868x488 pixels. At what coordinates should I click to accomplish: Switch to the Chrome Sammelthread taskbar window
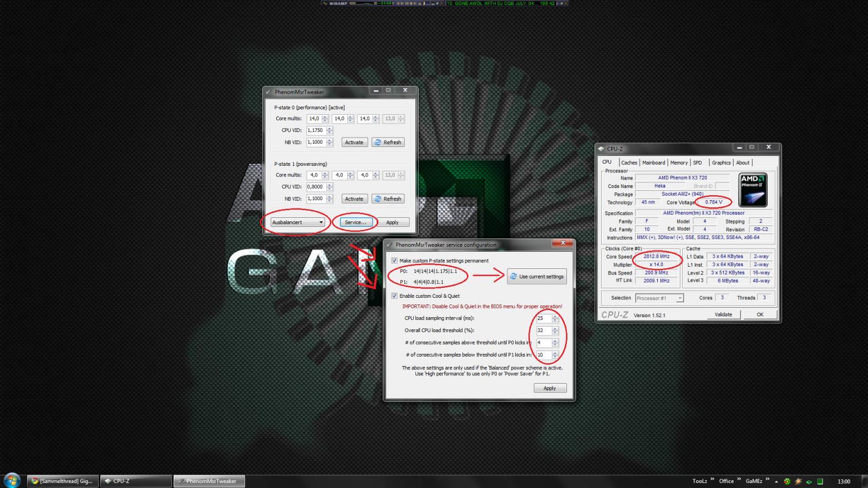(63, 481)
